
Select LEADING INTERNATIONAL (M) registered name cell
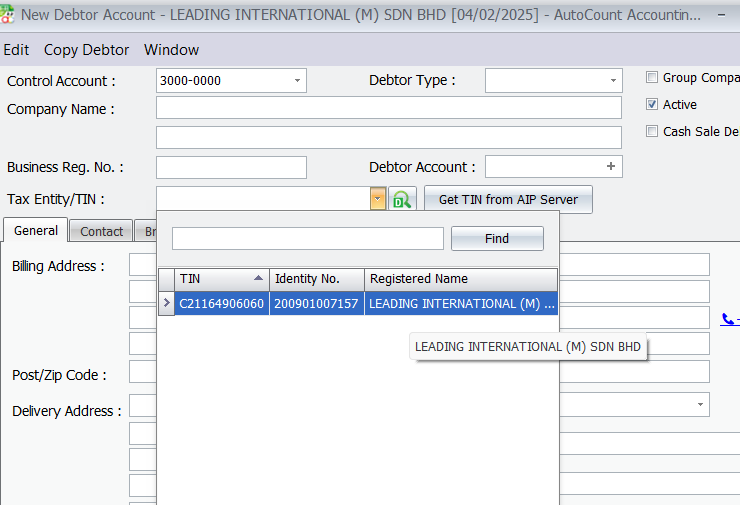461,303
